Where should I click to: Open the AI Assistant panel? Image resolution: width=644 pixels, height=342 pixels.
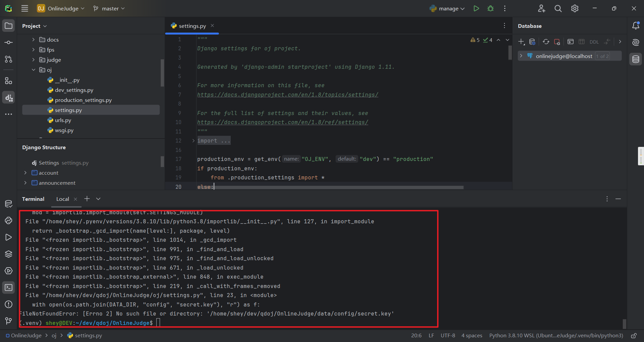coord(636,43)
